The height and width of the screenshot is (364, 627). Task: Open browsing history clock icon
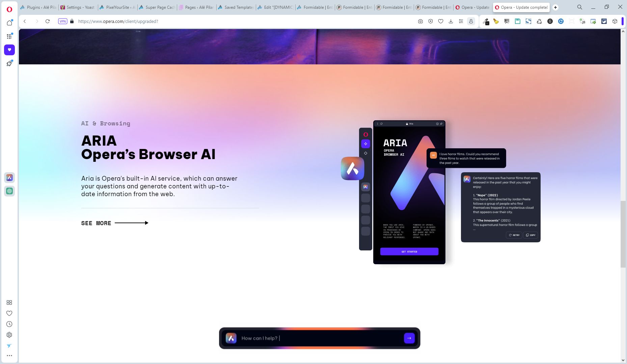9,324
